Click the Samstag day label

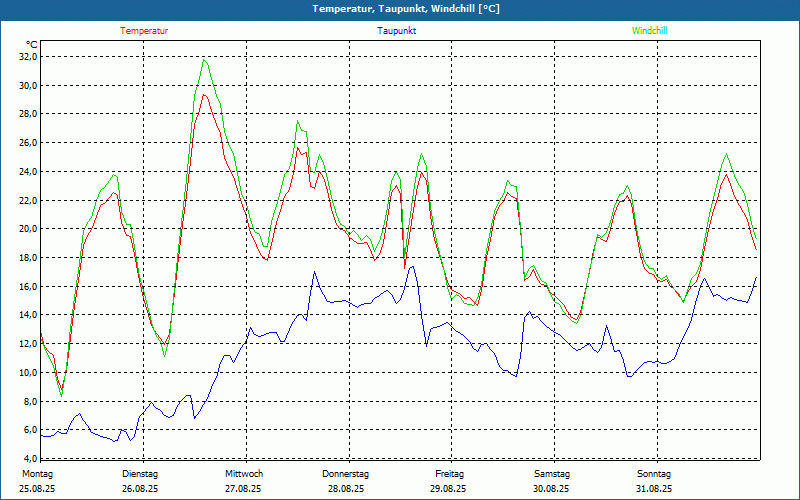pyautogui.click(x=552, y=474)
